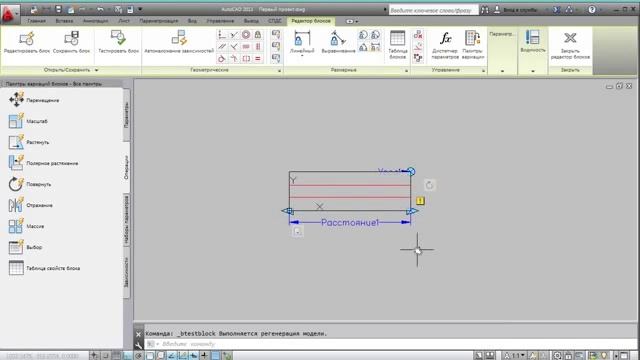
Task: Click the command line wrench settings icon
Action: click(x=138, y=345)
